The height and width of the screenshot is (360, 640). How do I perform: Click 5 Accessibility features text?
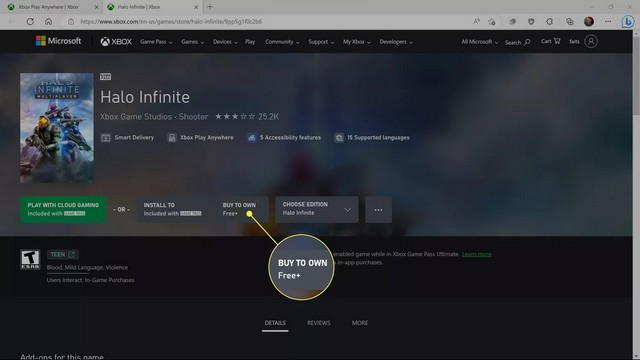[x=290, y=138]
